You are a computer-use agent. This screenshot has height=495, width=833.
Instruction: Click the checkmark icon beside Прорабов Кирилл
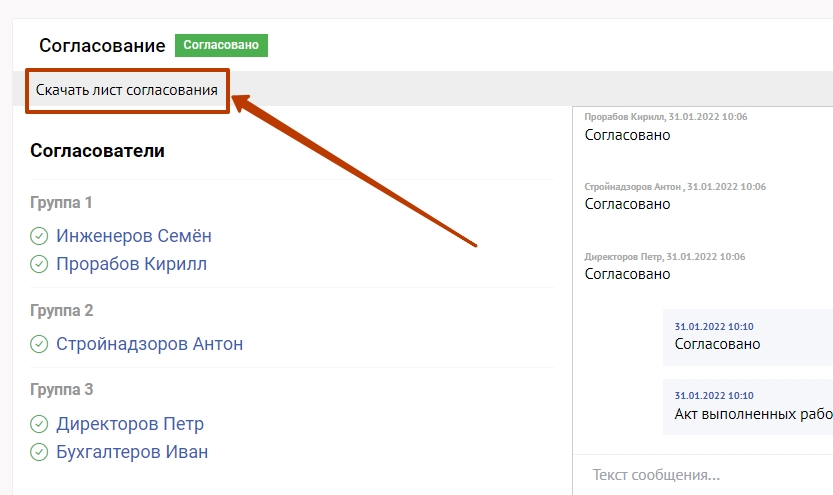click(x=39, y=265)
